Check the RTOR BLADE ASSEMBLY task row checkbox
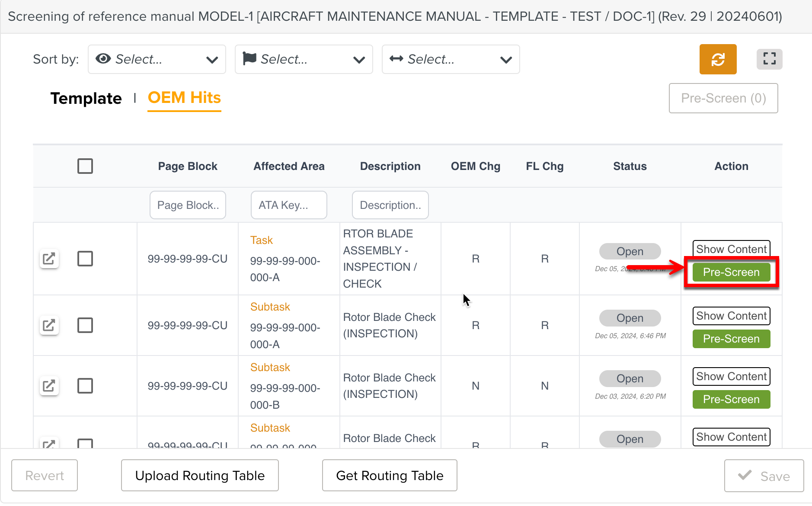The height and width of the screenshot is (506, 812). pyautogui.click(x=85, y=259)
